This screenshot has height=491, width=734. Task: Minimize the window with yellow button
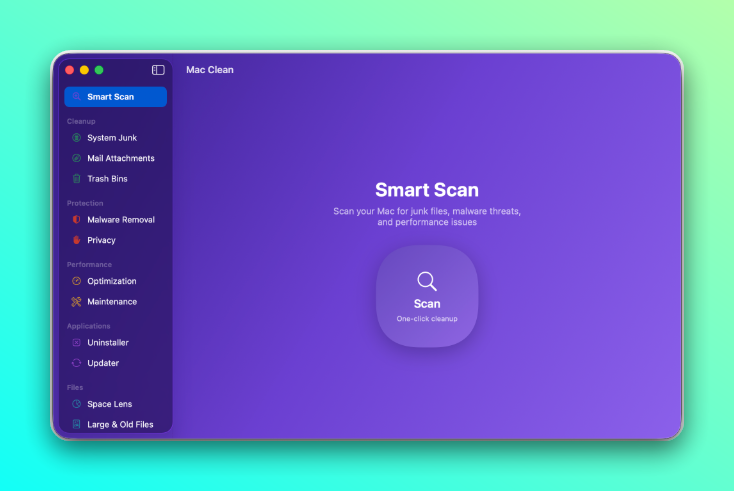(84, 70)
